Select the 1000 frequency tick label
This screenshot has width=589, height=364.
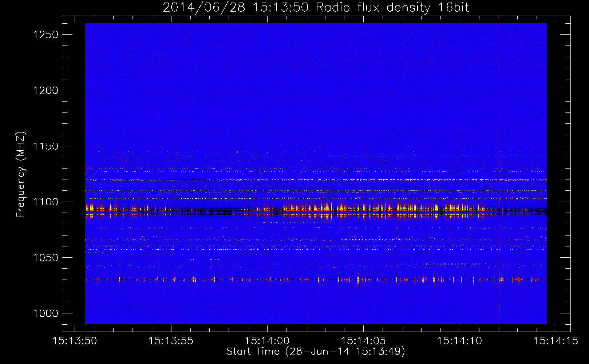46,313
